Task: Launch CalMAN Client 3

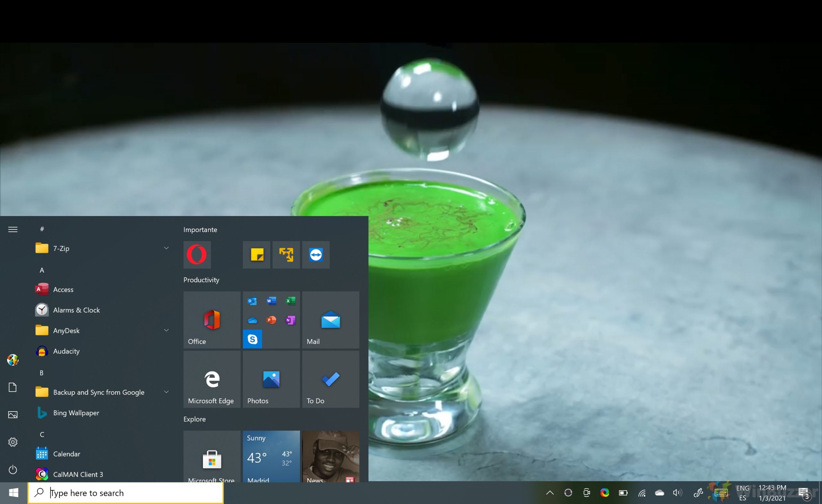Action: click(102, 474)
